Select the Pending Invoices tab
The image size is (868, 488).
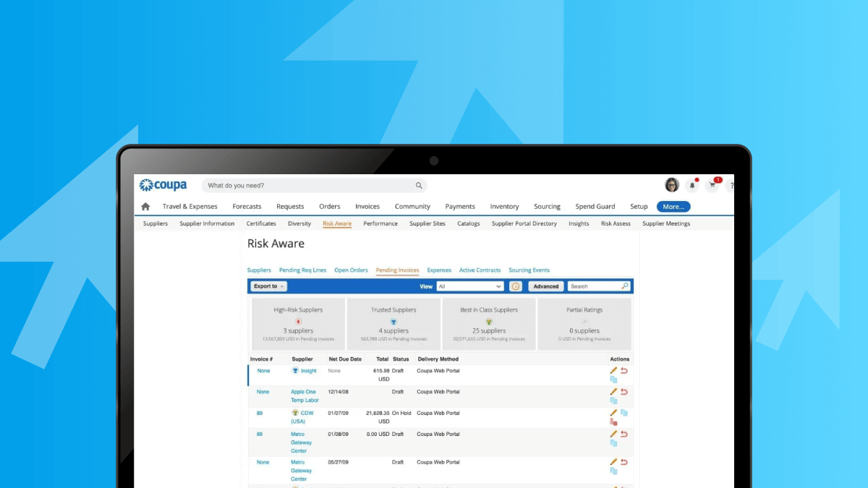coord(397,270)
